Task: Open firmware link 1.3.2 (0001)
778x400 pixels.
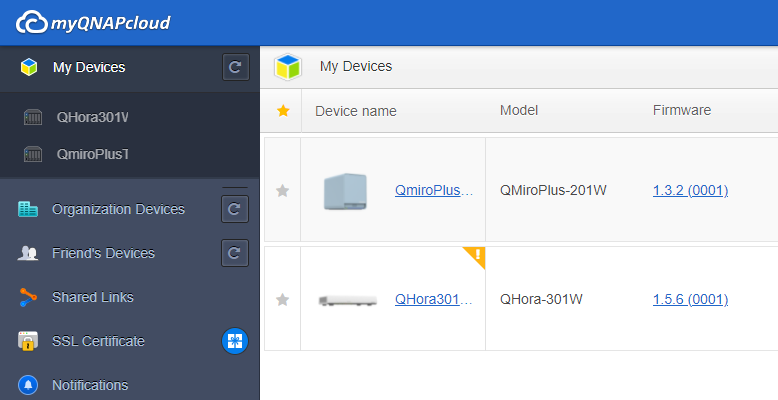Action: click(x=690, y=191)
